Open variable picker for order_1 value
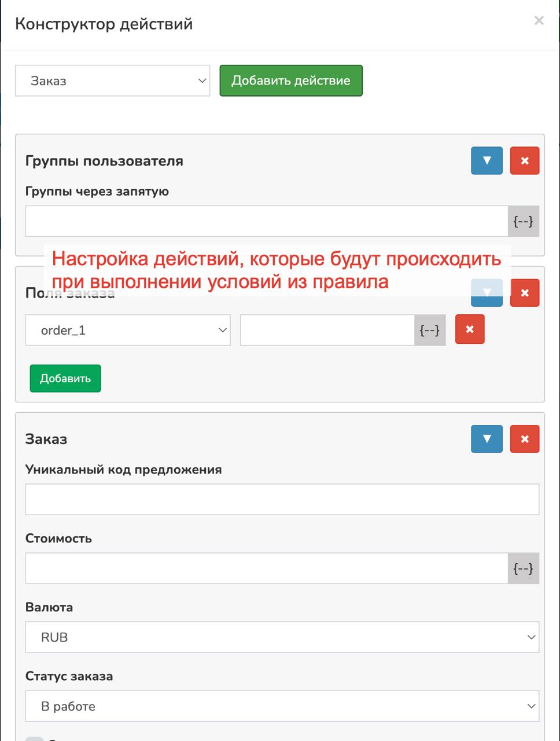The height and width of the screenshot is (741, 560). (429, 330)
